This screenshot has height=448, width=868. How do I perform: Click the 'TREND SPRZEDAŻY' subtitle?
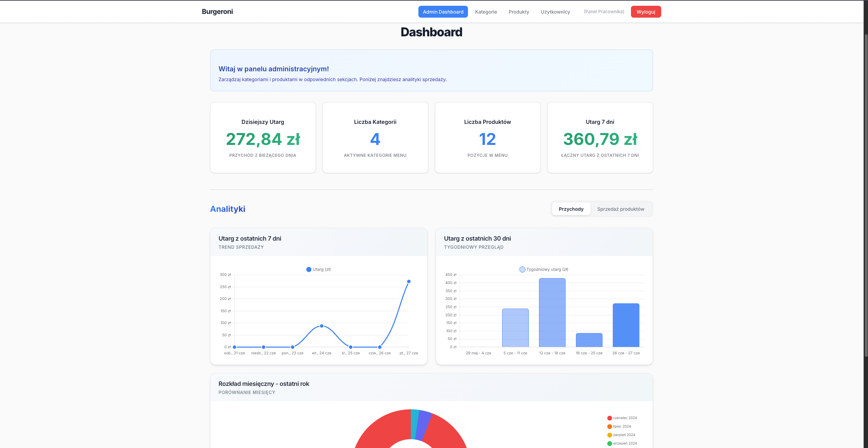click(x=241, y=247)
